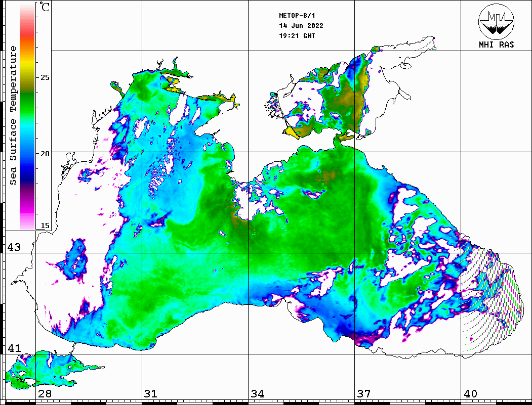
Task: Click the latitude label '41'
Action: (14, 348)
